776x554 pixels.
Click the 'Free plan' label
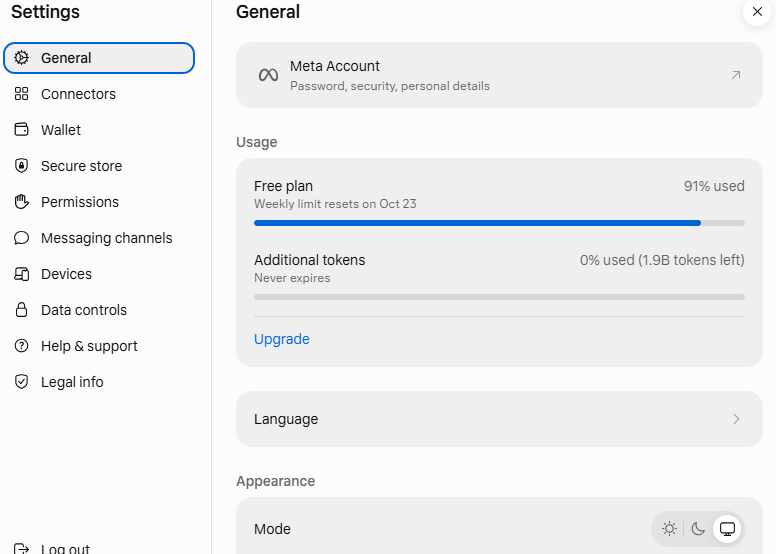[283, 186]
